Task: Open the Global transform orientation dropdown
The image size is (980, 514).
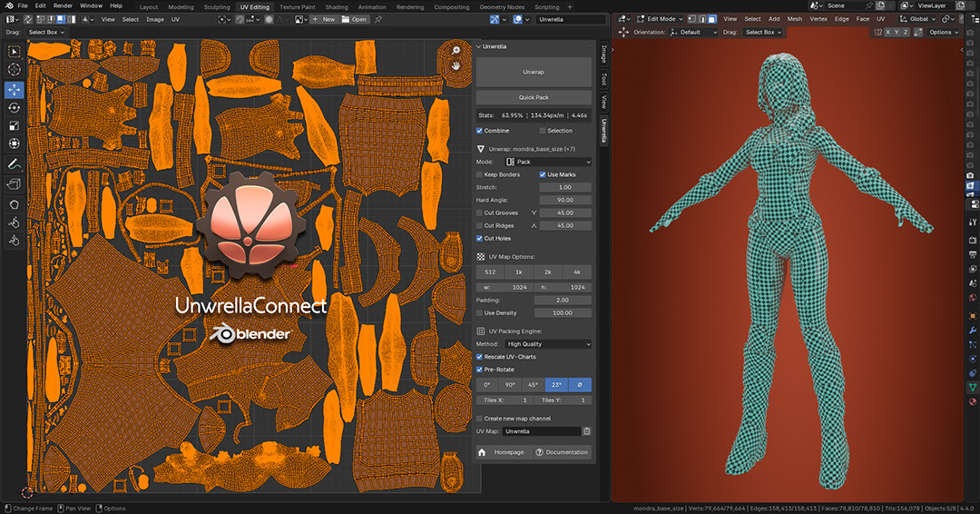Action: click(917, 19)
